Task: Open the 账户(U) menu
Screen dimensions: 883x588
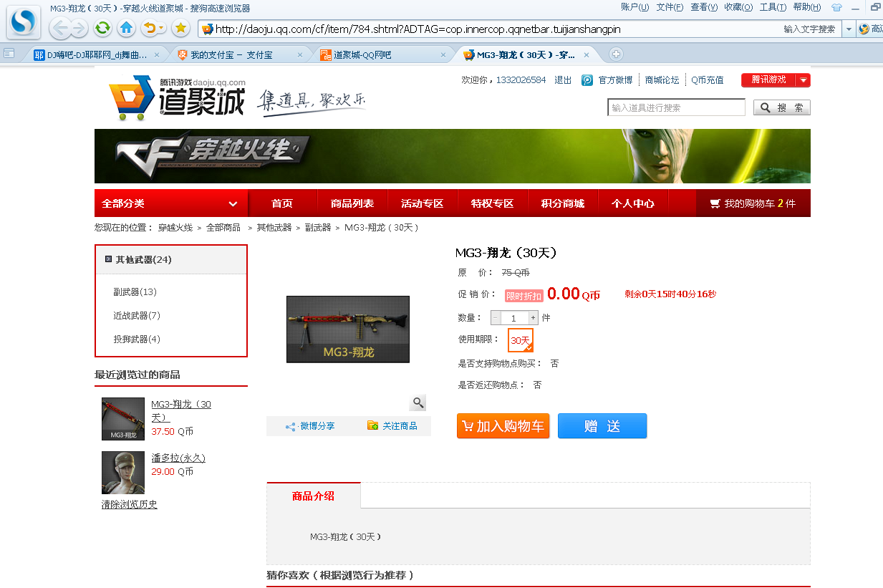Action: [634, 7]
